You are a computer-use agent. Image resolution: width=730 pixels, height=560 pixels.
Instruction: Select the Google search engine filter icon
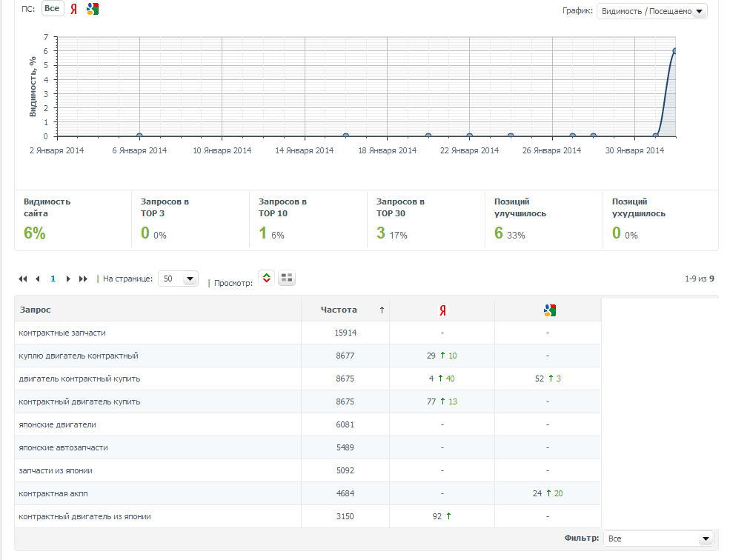pyautogui.click(x=93, y=9)
